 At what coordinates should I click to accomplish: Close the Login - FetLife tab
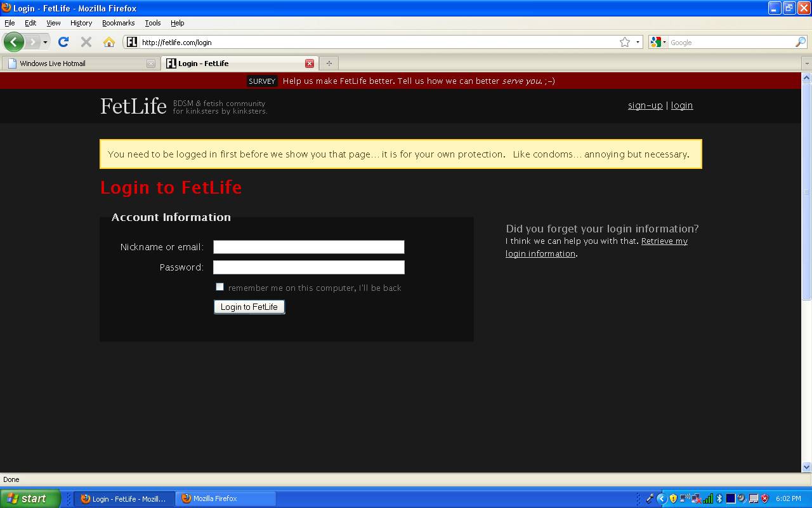(x=310, y=63)
